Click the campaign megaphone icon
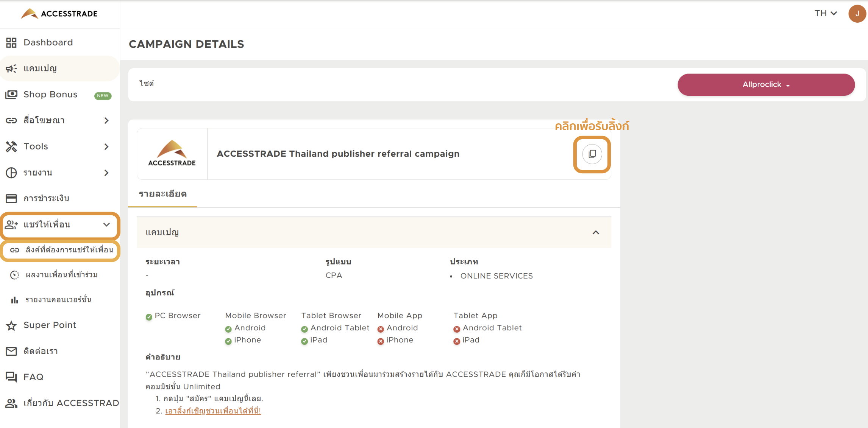This screenshot has height=428, width=868. (x=11, y=68)
